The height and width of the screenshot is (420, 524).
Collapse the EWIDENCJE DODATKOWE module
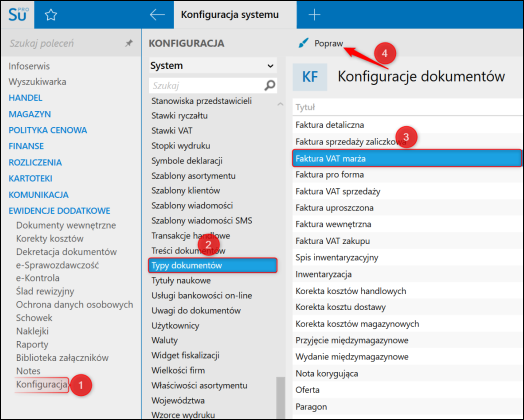coord(59,211)
